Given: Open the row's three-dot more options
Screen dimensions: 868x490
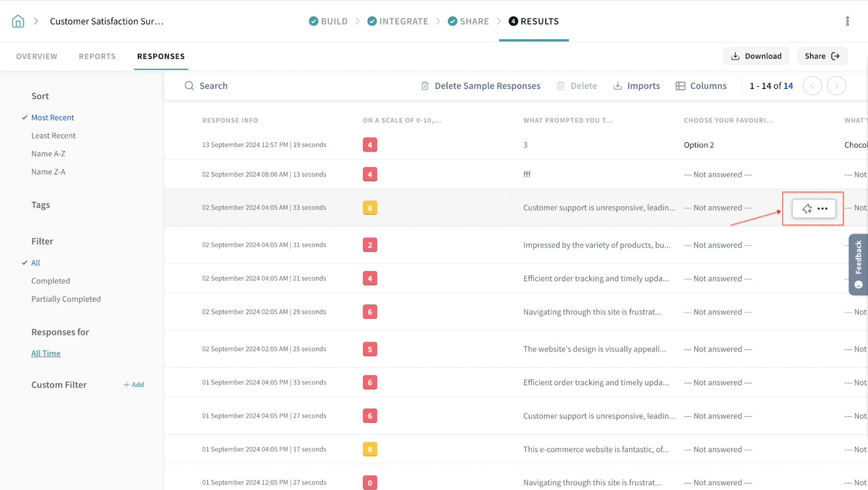Looking at the screenshot, I should pos(822,208).
